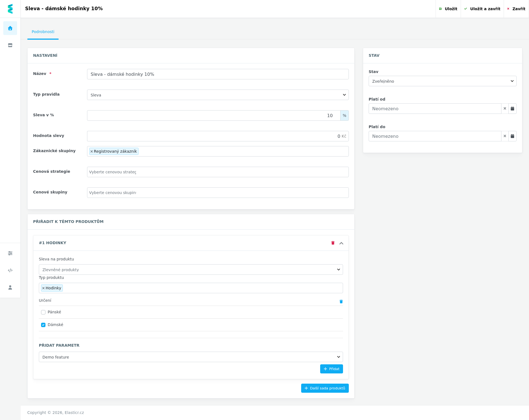Check the Pánské checkbox
The image size is (529, 420).
[x=43, y=312]
